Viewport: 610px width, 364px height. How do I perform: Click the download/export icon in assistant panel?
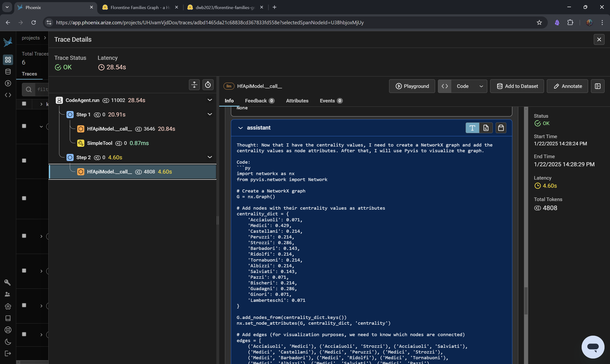(486, 127)
